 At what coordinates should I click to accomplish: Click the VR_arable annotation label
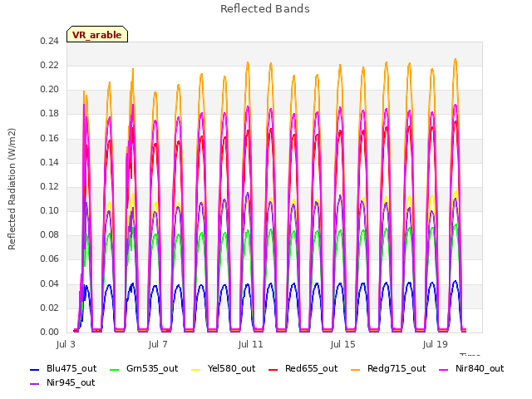[x=97, y=34]
